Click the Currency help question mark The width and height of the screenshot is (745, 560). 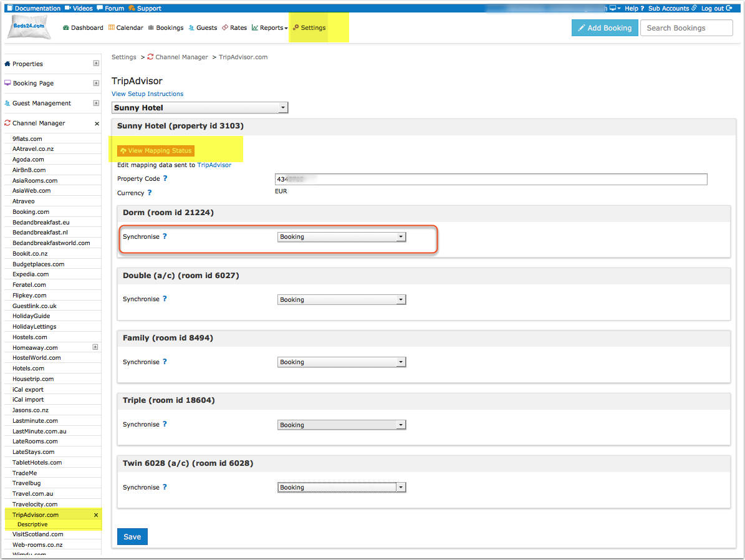point(150,193)
